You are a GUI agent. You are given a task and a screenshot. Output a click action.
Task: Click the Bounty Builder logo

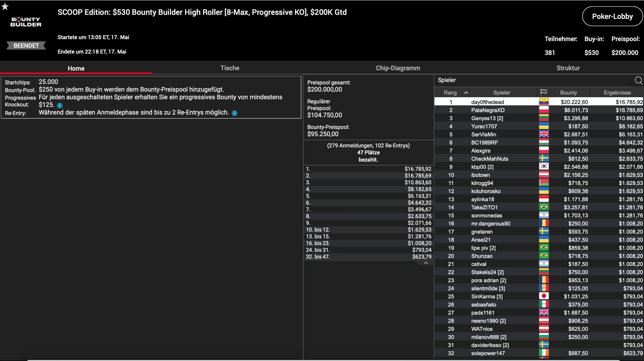(x=26, y=22)
